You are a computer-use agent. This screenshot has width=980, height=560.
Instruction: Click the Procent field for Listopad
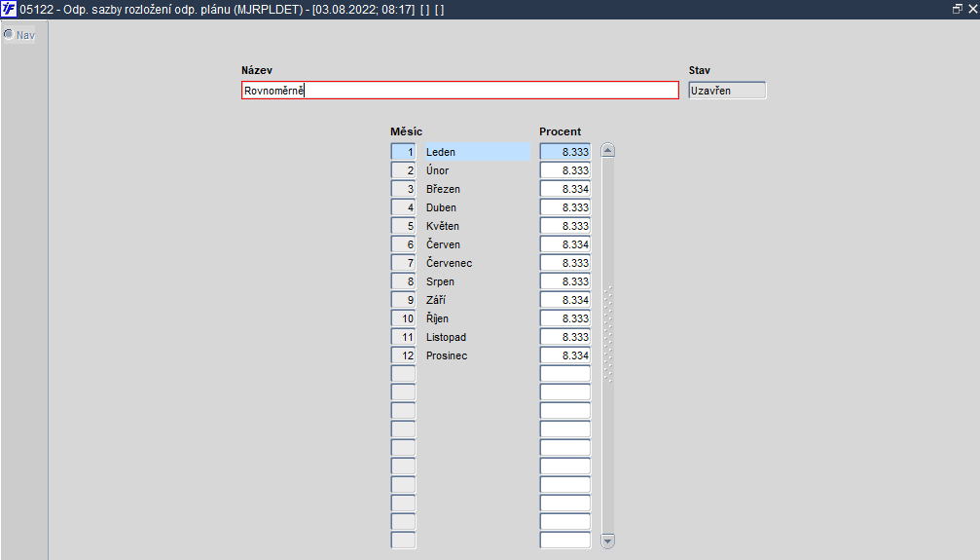pyautogui.click(x=565, y=337)
